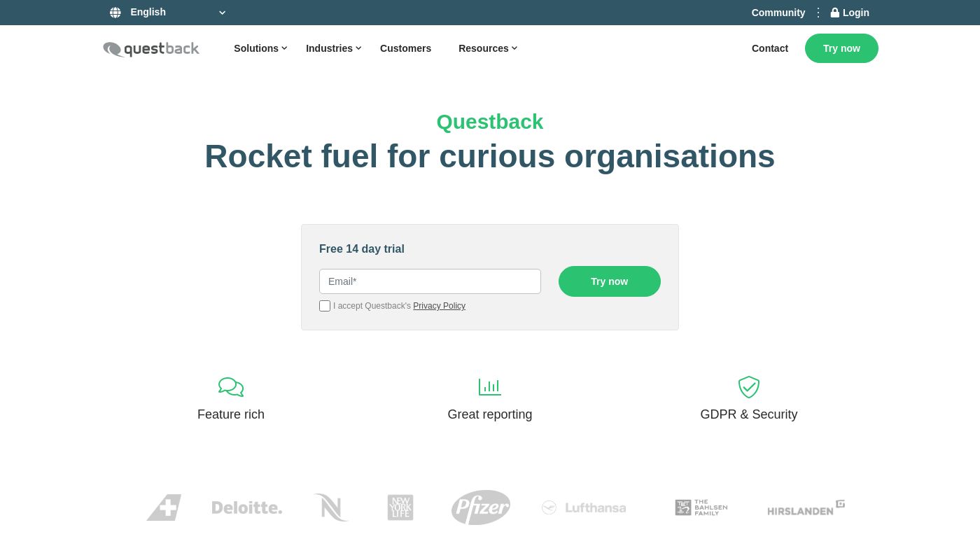This screenshot has width=980, height=560.
Task: Click the Lufthansa customer logo
Action: pyautogui.click(x=584, y=507)
